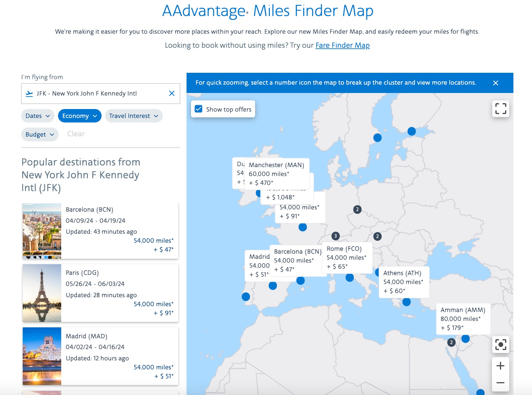The image size is (532, 395).
Task: Select the cluster icon labeled 3 near France
Action: (x=336, y=236)
